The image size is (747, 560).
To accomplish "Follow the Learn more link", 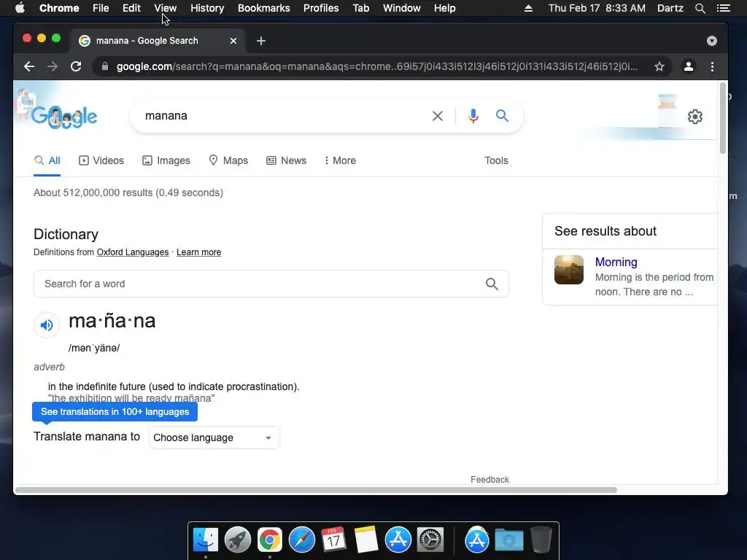I will pos(198,252).
